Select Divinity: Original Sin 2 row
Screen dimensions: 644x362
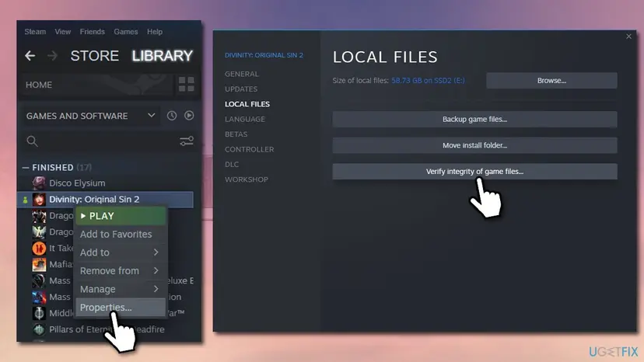(x=106, y=200)
